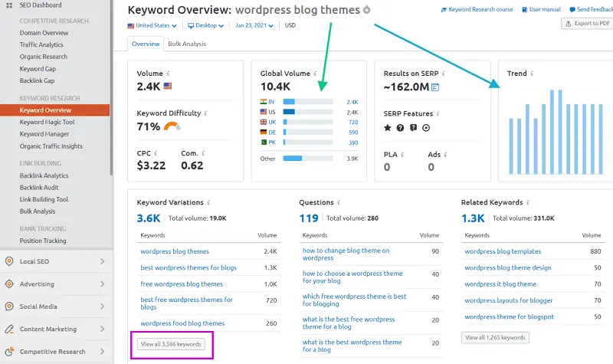
Task: Open Link Building Tool in sidebar
Action: coord(44,199)
